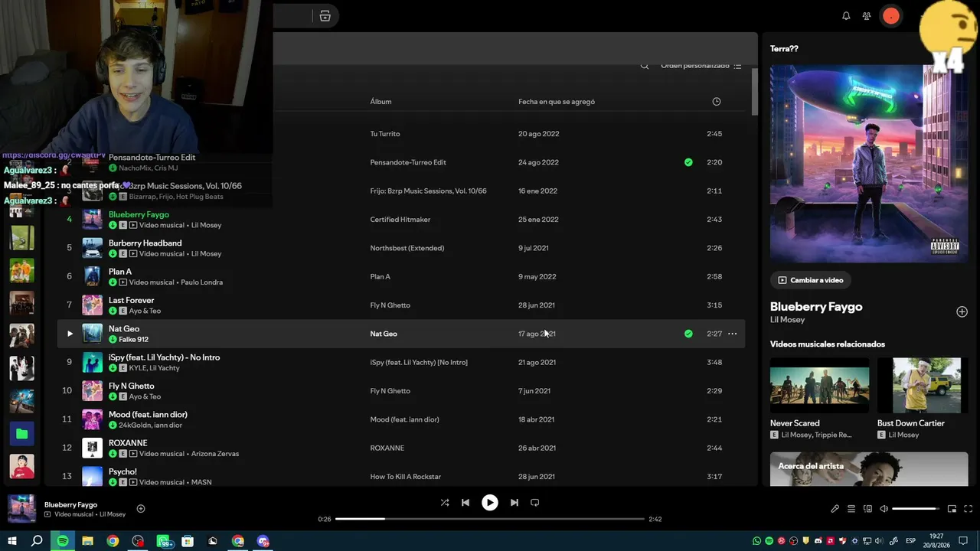Sort by 'Fecha en que se agregó' header
The height and width of the screenshot is (551, 980).
[557, 102]
